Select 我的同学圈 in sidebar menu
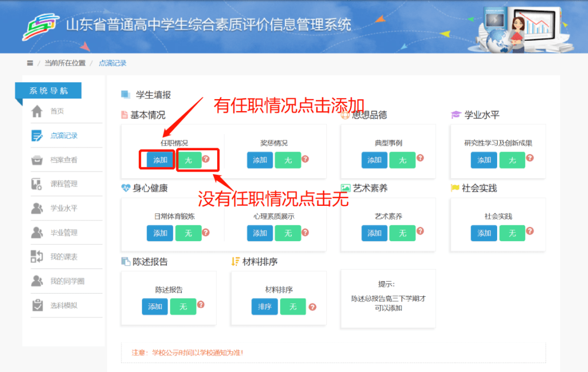The image size is (588, 372). click(x=67, y=282)
